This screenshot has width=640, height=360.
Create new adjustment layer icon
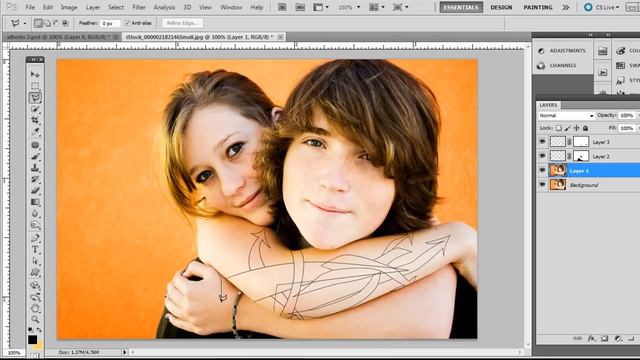coord(618,338)
